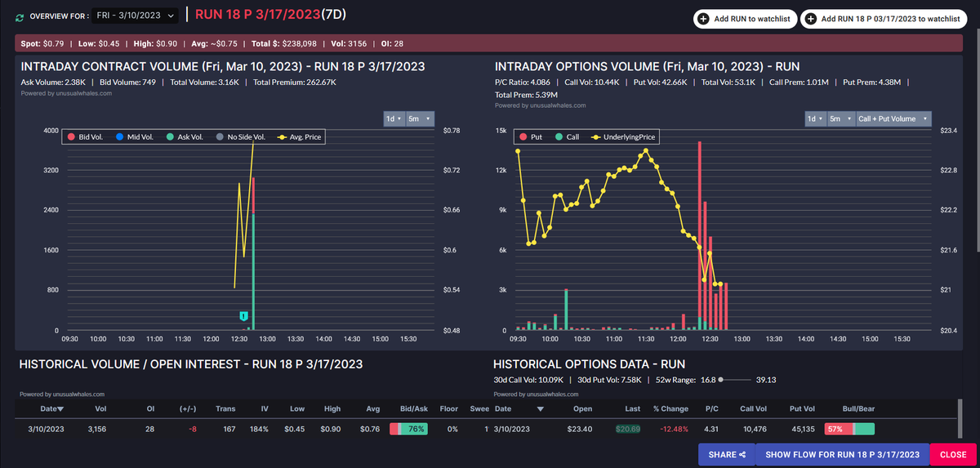The width and height of the screenshot is (980, 468).
Task: Sort by the P/C column header
Action: point(711,408)
